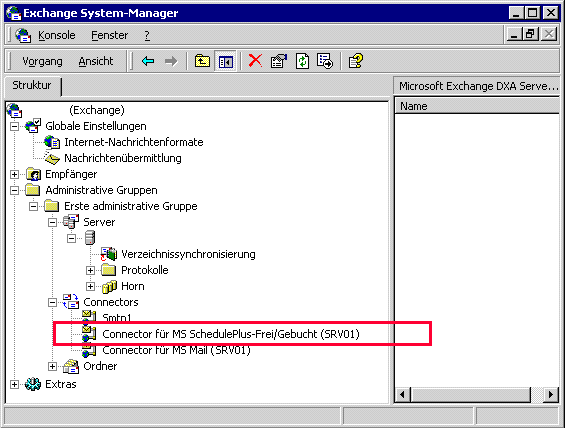Expand the Horn node
Viewport: 565px width, 428px height.
click(x=90, y=286)
